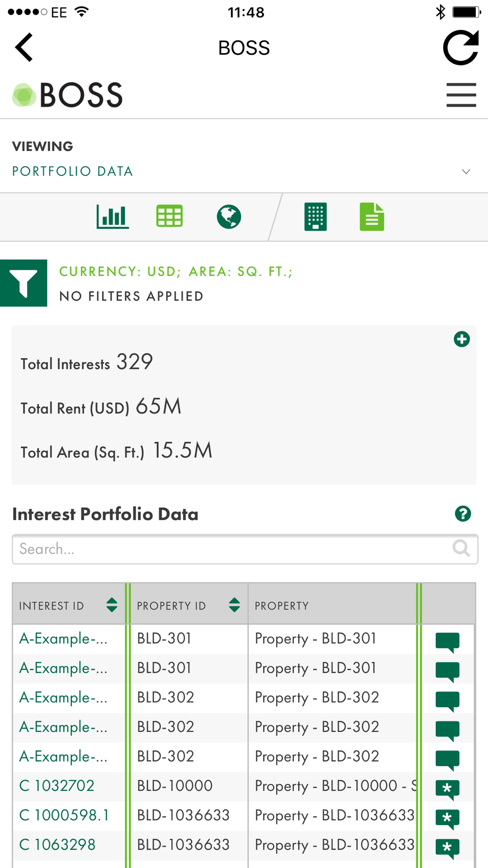The height and width of the screenshot is (868, 488).
Task: Reload the BOSS page
Action: coord(461,47)
